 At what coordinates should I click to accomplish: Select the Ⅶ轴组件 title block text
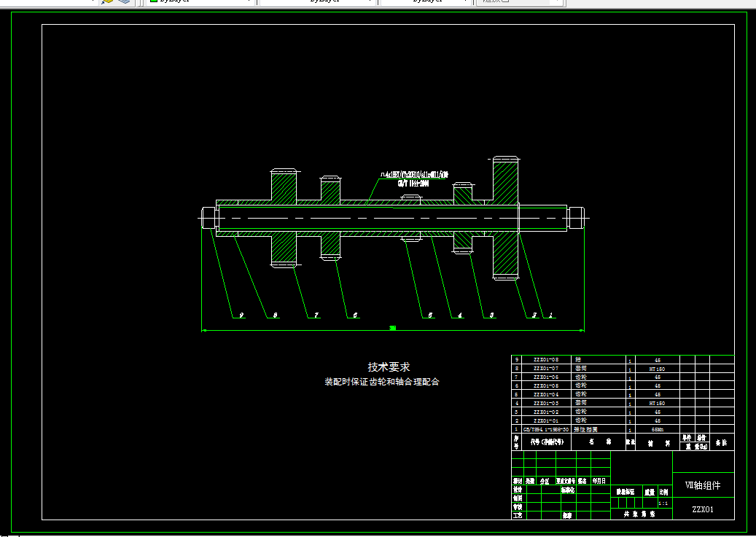point(703,485)
